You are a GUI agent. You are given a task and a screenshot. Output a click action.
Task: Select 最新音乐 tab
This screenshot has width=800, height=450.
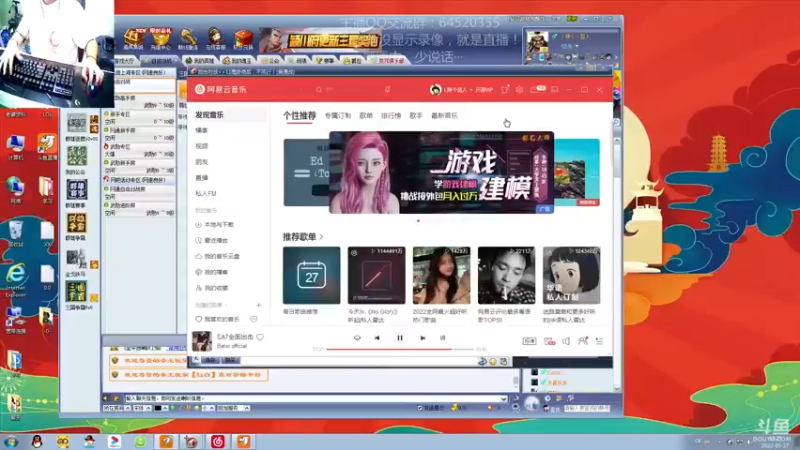point(444,116)
